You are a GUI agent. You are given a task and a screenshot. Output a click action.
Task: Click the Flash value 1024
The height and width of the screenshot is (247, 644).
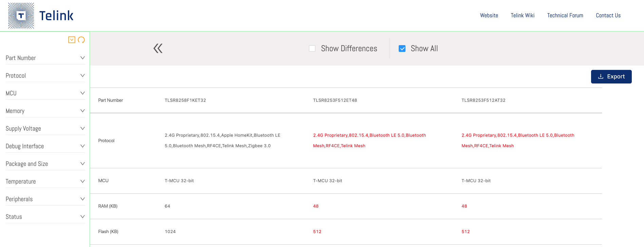170,232
